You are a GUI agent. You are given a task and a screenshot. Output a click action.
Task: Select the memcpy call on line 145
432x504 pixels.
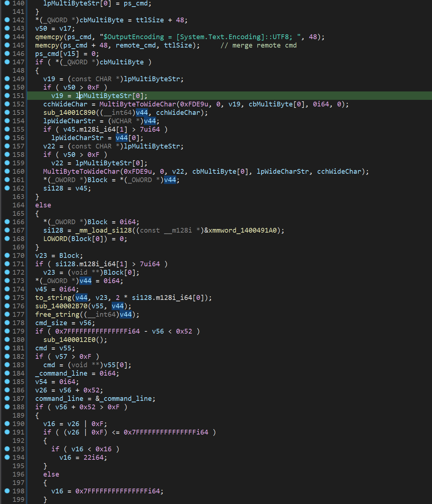click(47, 45)
